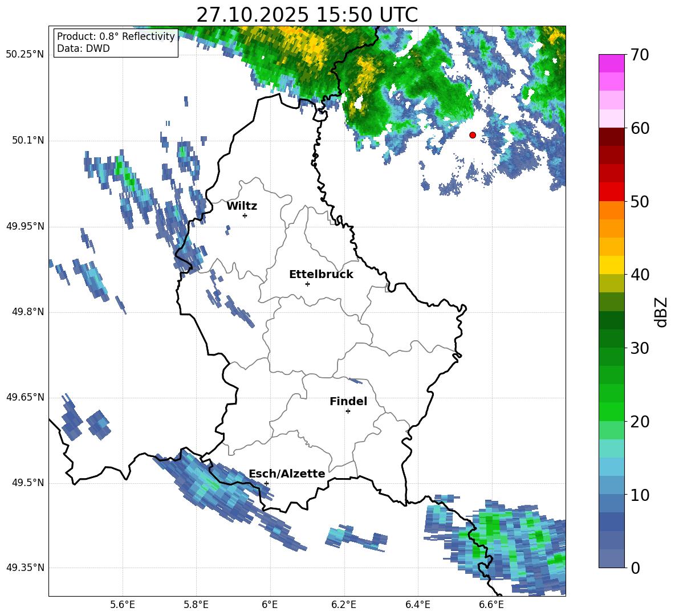
Task: Click the Esch/Alzette city label
Action: coord(287,474)
